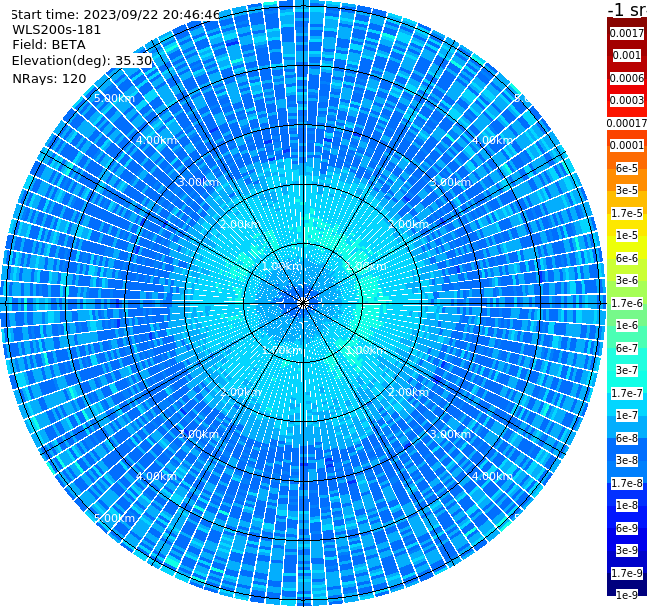Select the 3e-6 colorbar level

tap(627, 280)
